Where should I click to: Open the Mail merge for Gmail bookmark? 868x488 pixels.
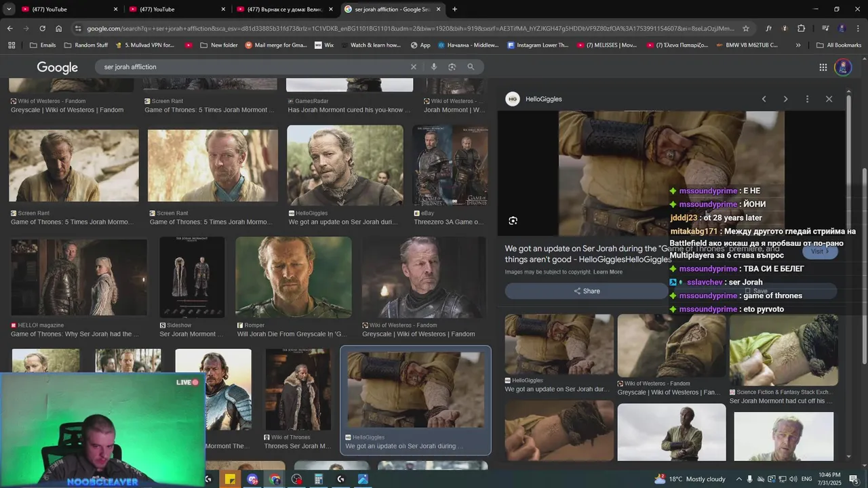[x=276, y=45]
